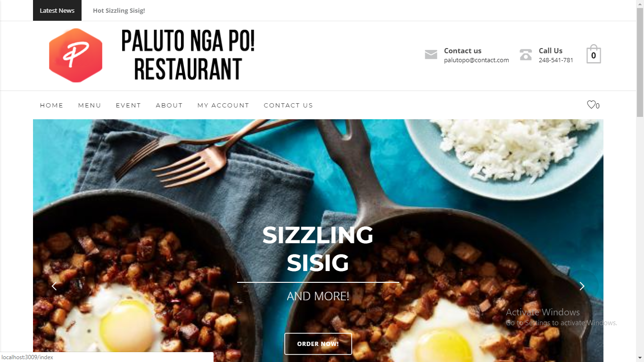Click the vertical page scrollbar thumb
This screenshot has width=644, height=362.
click(640, 62)
